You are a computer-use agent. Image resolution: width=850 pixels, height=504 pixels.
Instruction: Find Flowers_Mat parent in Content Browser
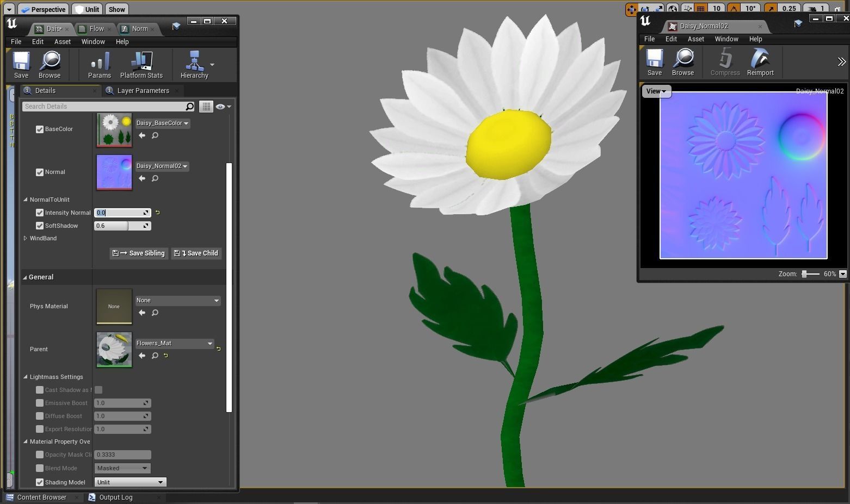coord(155,356)
